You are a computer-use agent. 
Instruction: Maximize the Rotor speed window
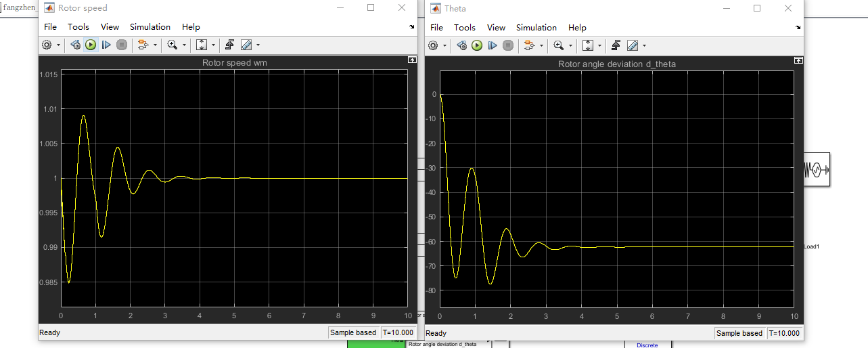[371, 8]
